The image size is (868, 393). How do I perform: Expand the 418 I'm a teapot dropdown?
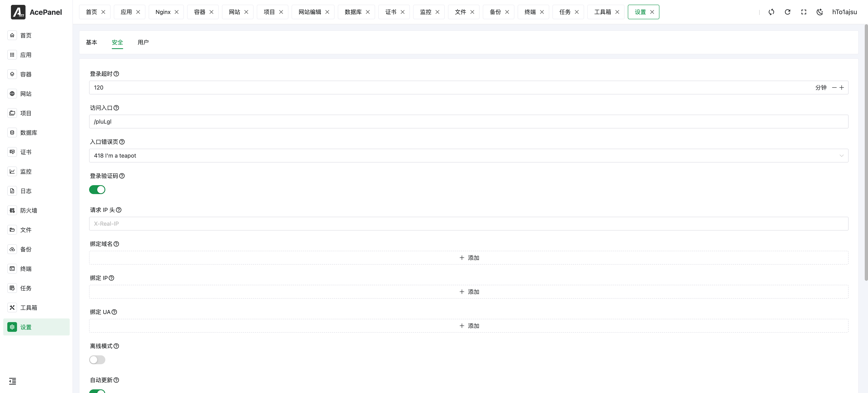tap(468, 156)
